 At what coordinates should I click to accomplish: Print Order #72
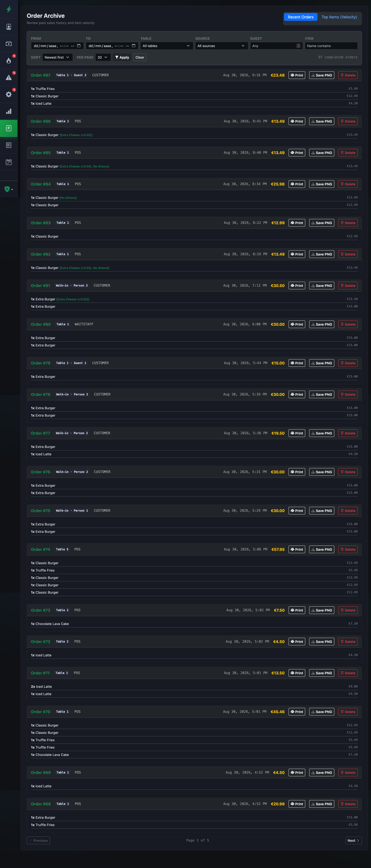tap(297, 642)
